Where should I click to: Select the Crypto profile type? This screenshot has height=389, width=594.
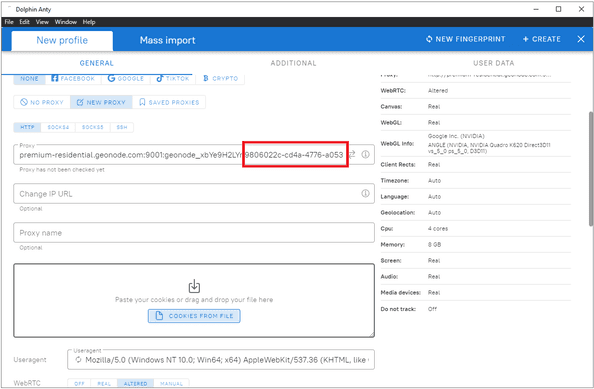click(220, 79)
